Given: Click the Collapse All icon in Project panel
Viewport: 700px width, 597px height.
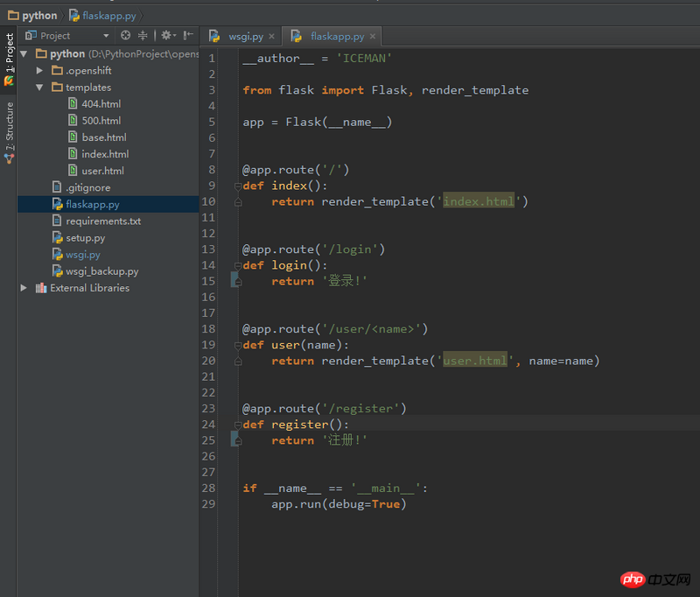Looking at the screenshot, I should tap(143, 36).
